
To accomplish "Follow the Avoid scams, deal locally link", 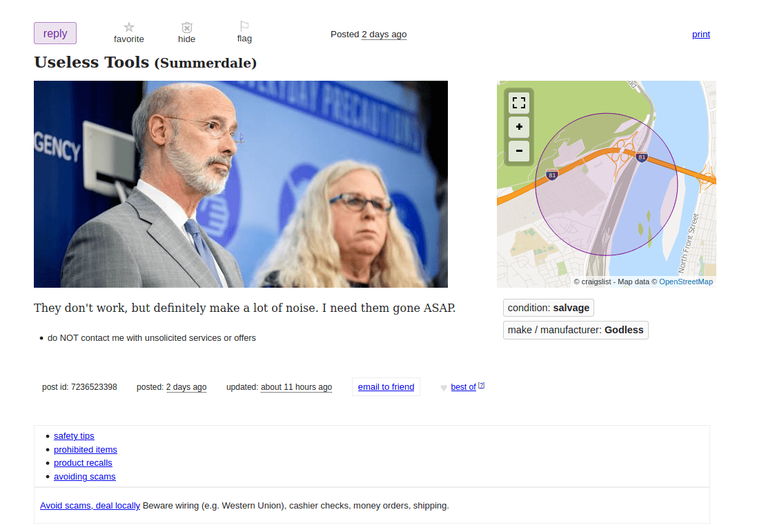I will click(90, 505).
